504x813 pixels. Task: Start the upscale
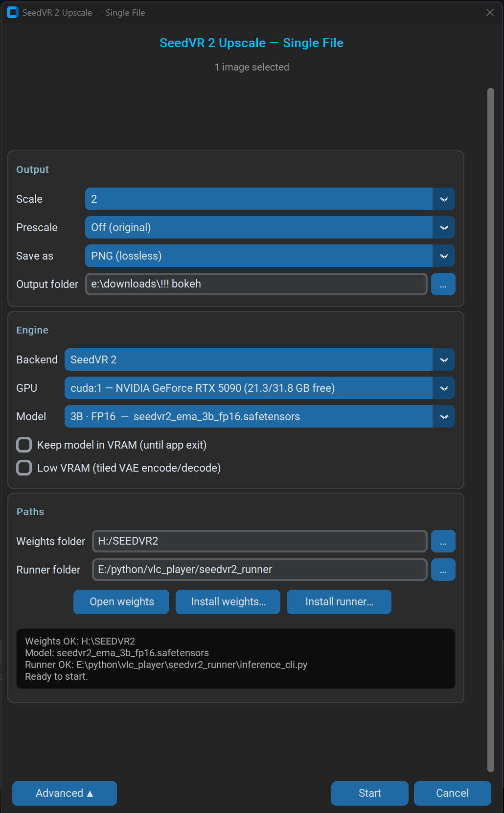point(370,793)
